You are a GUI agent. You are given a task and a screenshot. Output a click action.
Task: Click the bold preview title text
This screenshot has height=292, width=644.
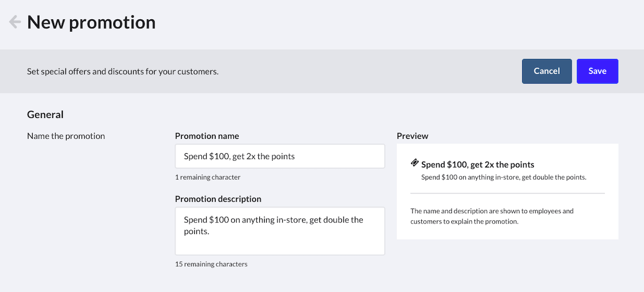coord(478,164)
